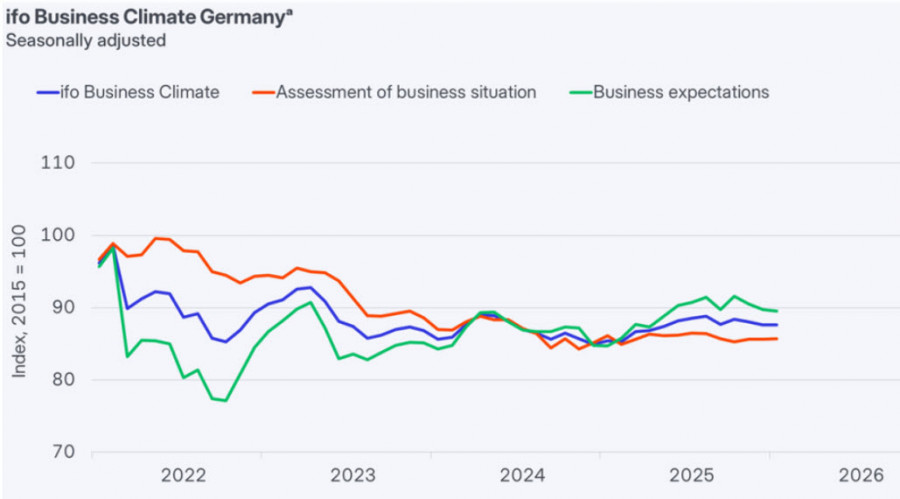
Task: Toggle "Assessment of business situation" legend series
Action: coord(406,92)
